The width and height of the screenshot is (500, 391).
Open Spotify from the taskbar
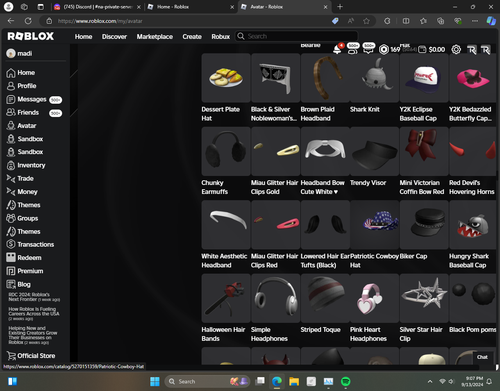point(346,381)
